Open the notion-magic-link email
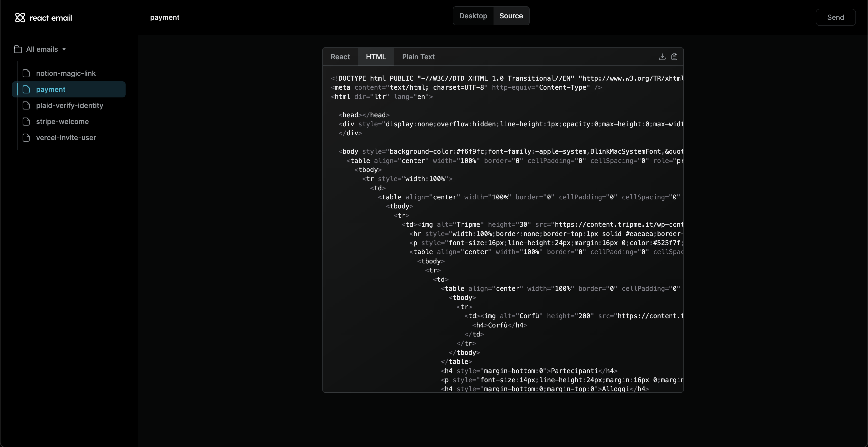868x447 pixels. pos(66,73)
